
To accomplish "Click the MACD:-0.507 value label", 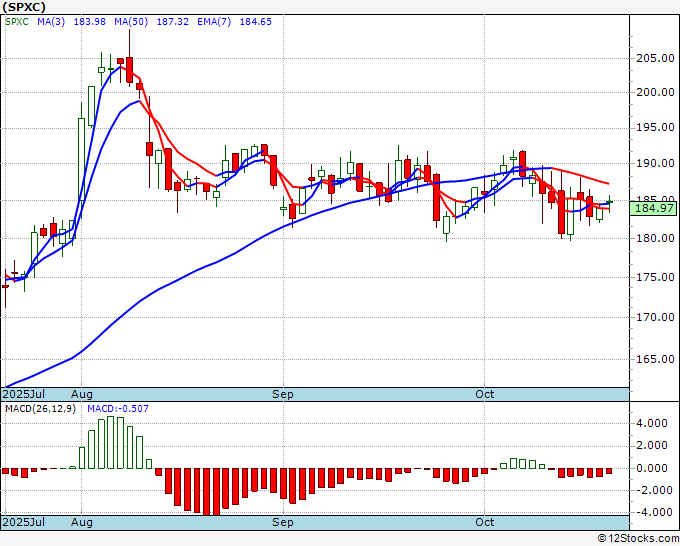I will pos(118,409).
